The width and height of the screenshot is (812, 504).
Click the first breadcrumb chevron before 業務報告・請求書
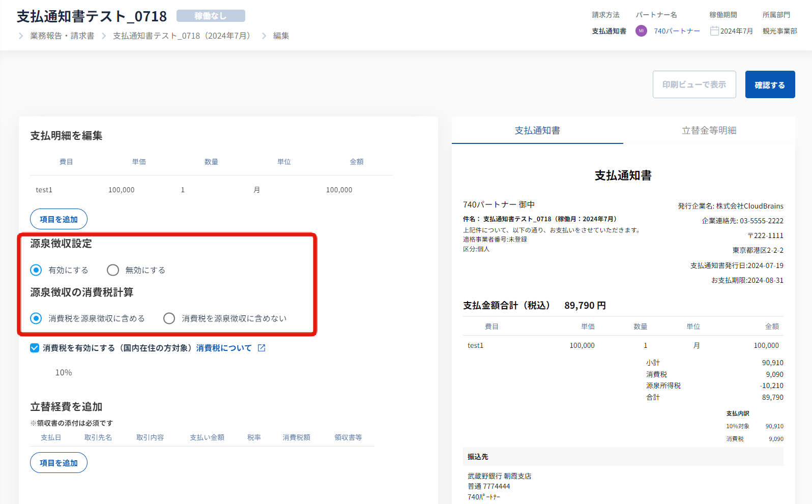21,36
